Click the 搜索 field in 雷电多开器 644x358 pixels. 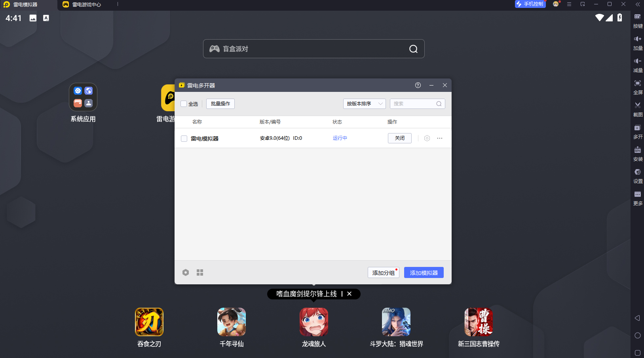click(x=418, y=104)
